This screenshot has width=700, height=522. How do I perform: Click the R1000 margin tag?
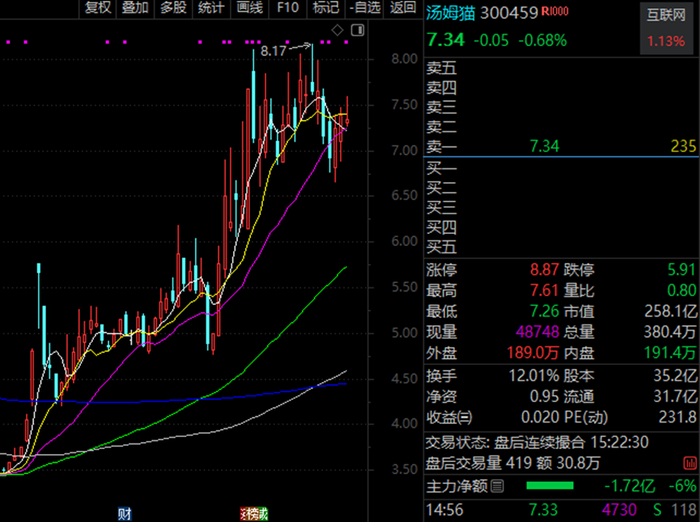pos(555,11)
